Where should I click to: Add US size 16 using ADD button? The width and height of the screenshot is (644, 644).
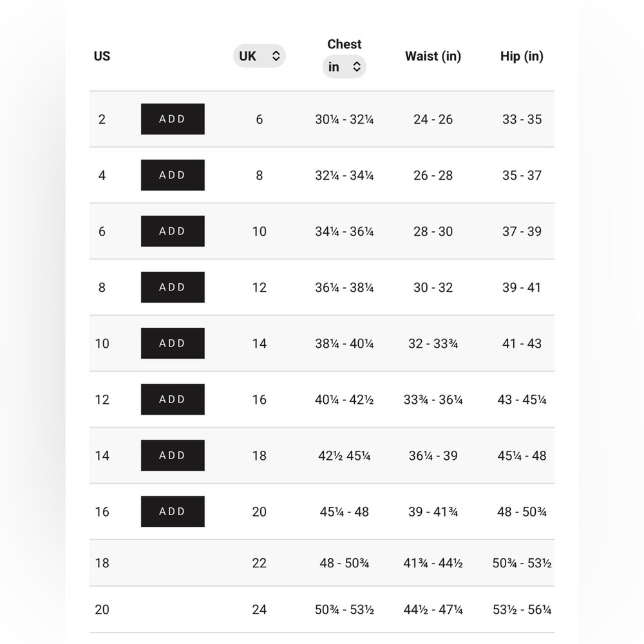(x=173, y=511)
